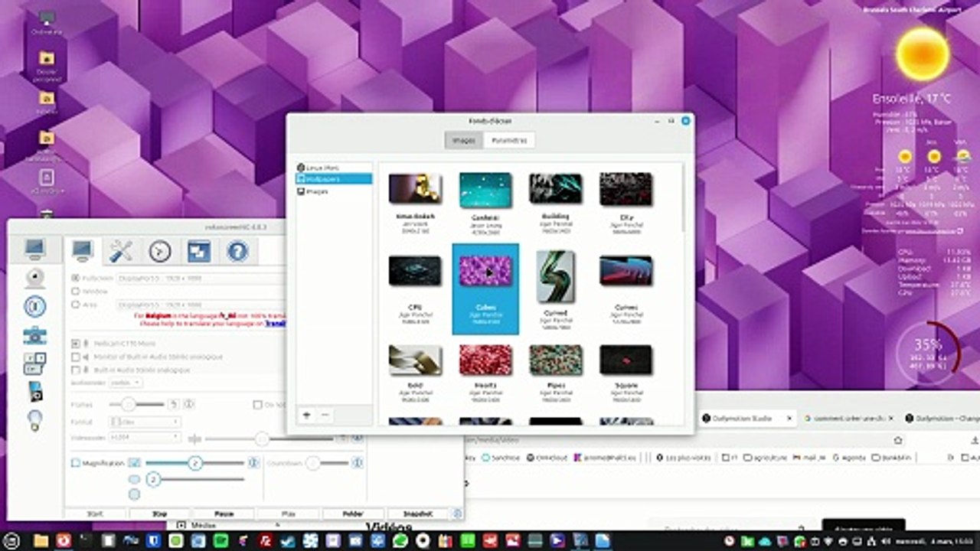Enable Monitor of Built-in Audio checkbox
Image resolution: width=980 pixels, height=551 pixels.
click(75, 357)
